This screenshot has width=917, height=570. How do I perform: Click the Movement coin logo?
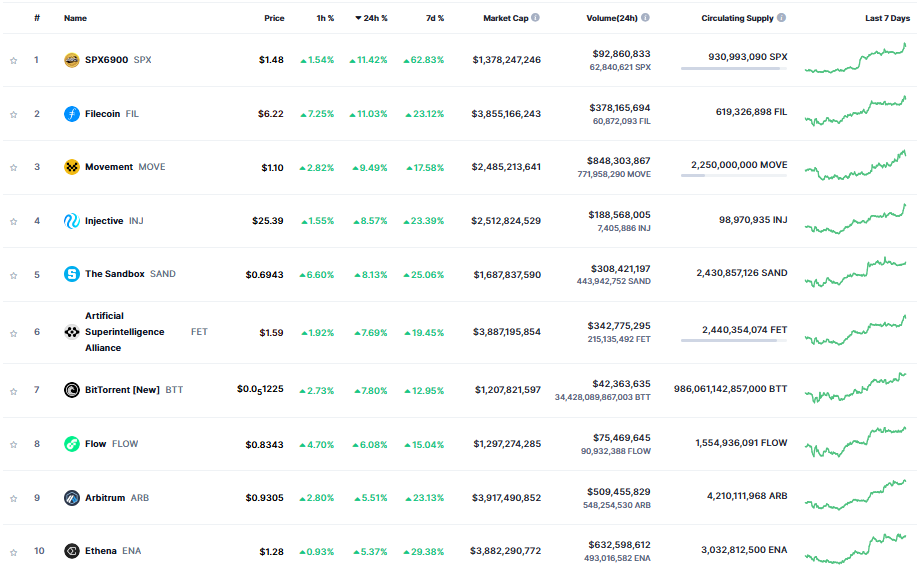click(71, 167)
